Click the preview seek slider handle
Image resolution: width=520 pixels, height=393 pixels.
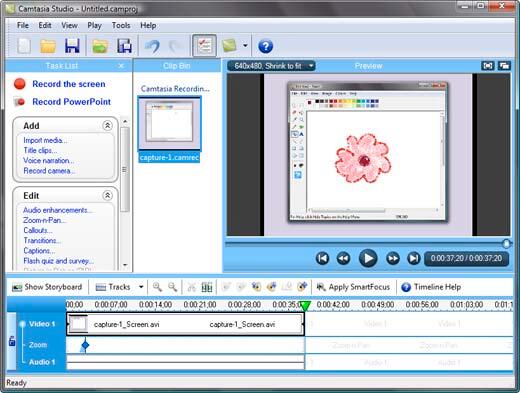click(x=506, y=244)
